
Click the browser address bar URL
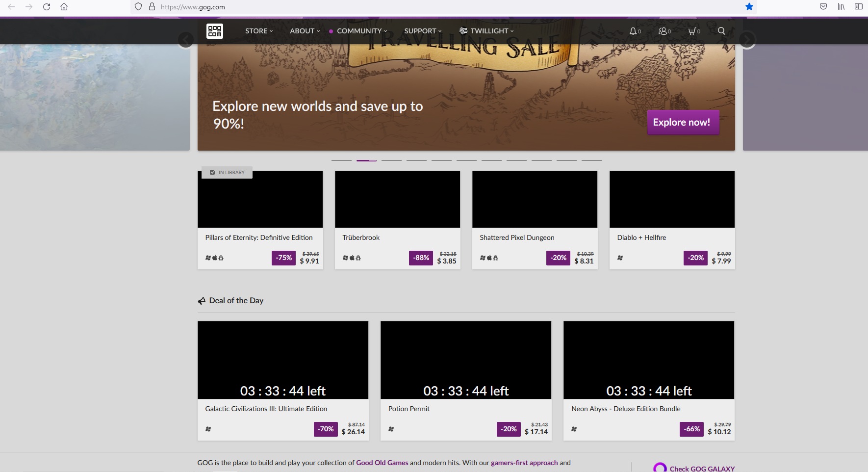click(193, 7)
